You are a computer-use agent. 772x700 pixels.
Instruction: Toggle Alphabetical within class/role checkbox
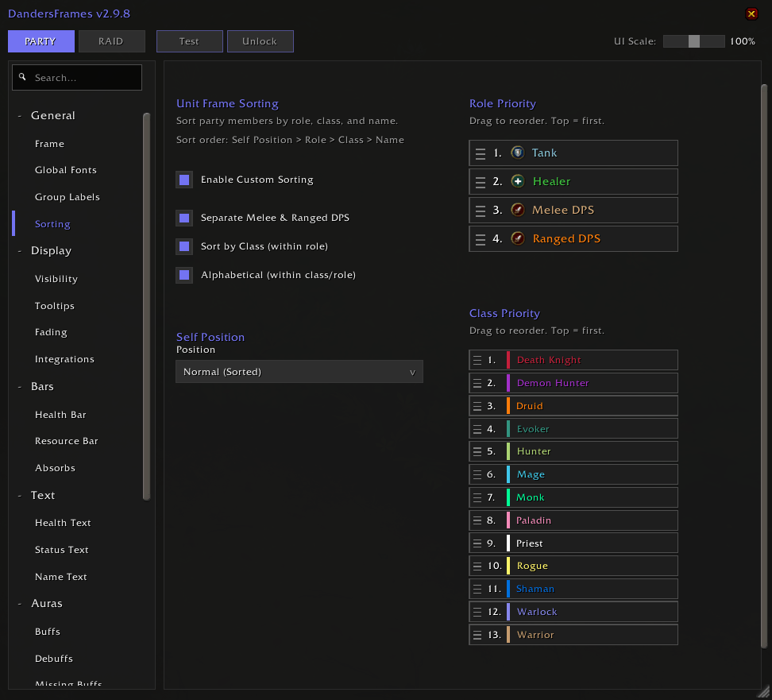184,275
